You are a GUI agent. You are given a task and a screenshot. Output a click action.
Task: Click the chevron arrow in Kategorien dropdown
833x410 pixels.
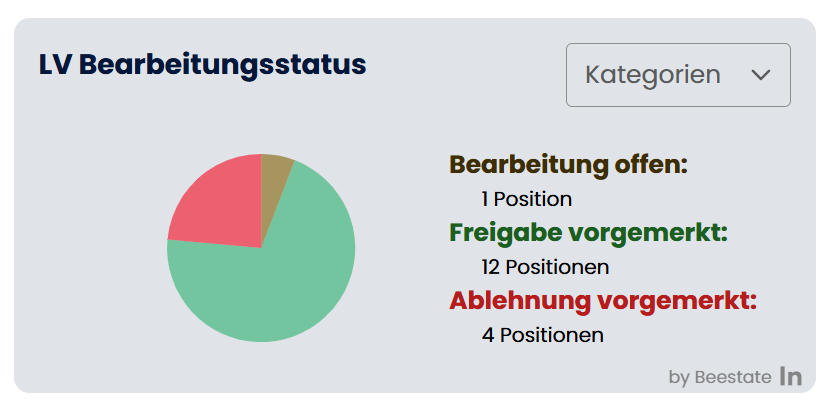tap(760, 75)
